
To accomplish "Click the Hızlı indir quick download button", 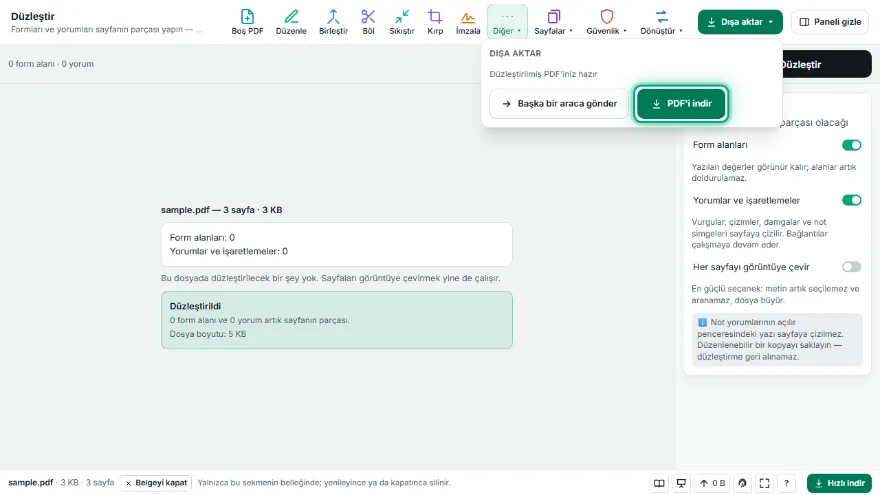I will click(839, 483).
